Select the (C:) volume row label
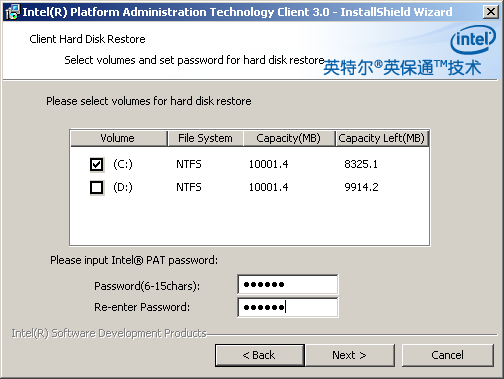This screenshot has height=379, width=504. coord(123,164)
